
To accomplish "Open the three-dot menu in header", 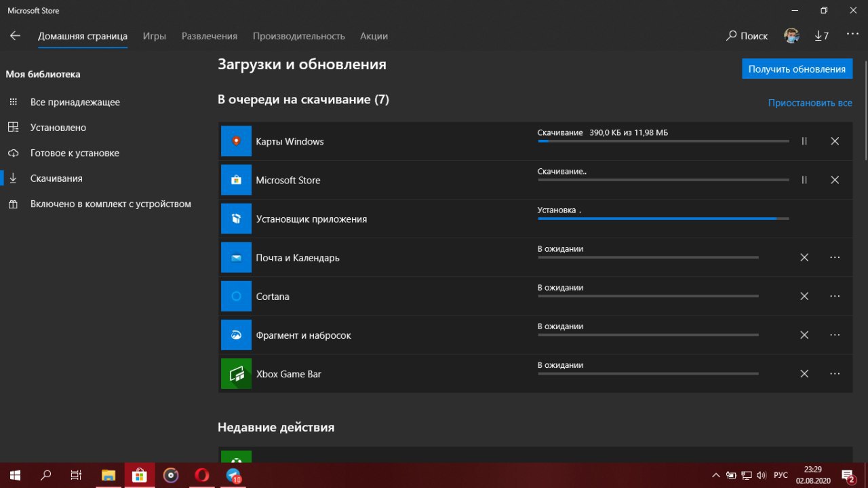I will (x=852, y=34).
